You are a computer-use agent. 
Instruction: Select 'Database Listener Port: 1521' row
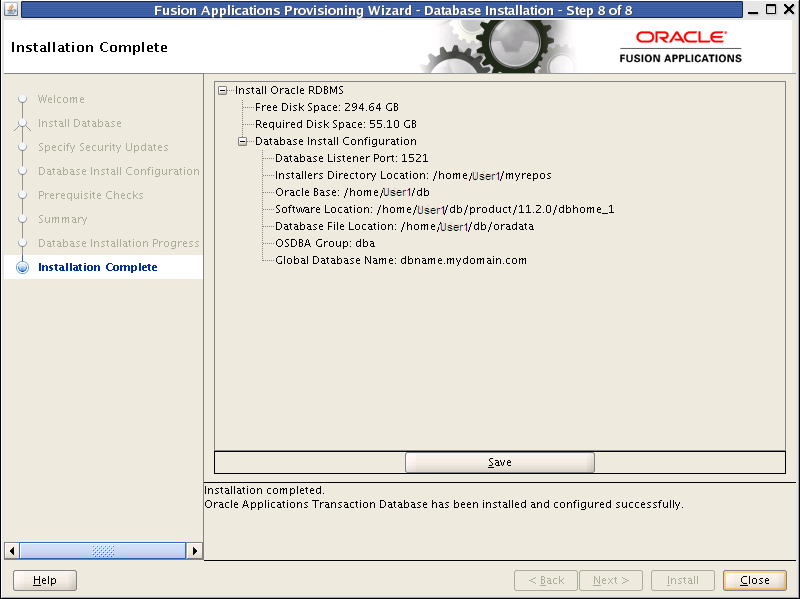pos(352,158)
